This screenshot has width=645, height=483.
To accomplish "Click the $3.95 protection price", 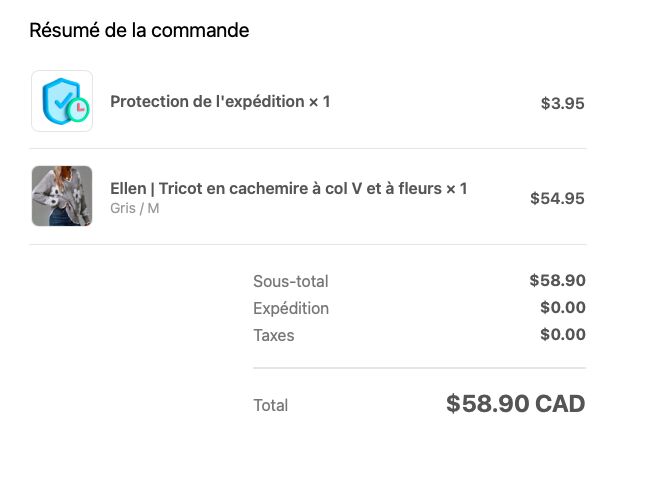I will [x=562, y=103].
